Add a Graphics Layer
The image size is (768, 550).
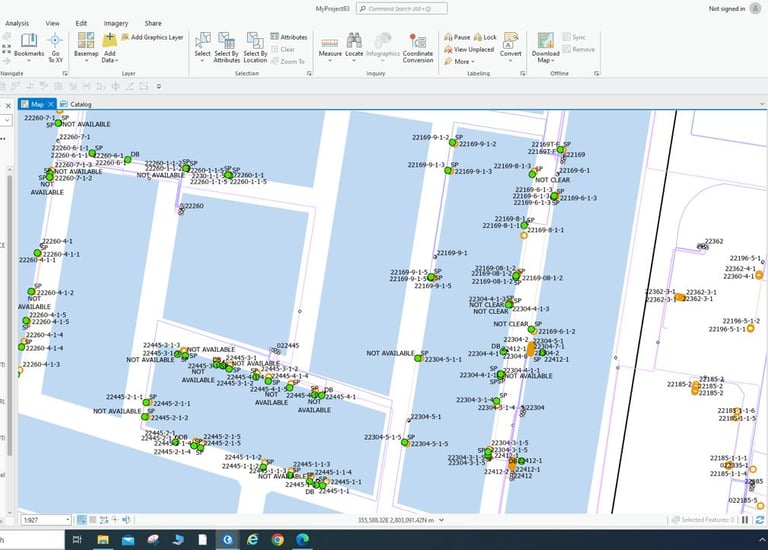pyautogui.click(x=152, y=37)
